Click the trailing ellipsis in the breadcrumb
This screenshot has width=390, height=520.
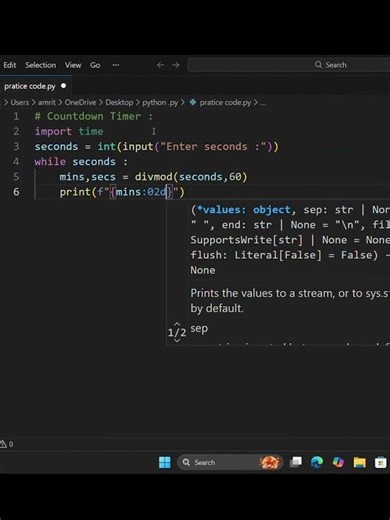[x=263, y=103]
